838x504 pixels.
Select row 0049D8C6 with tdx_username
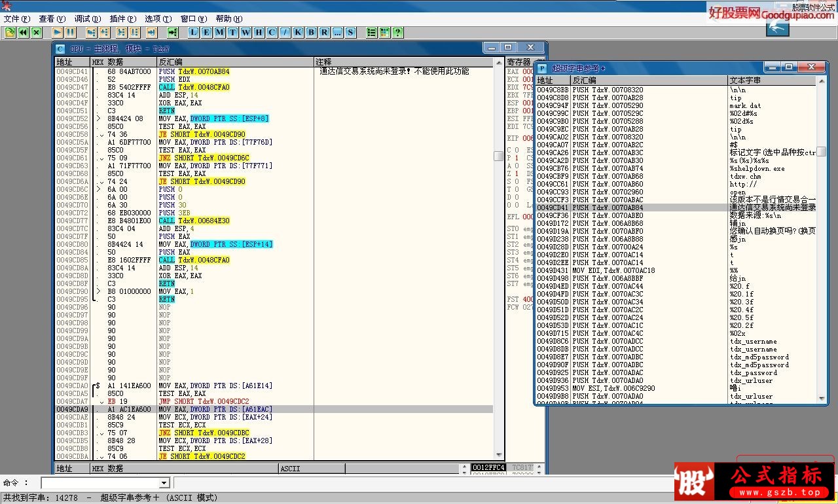coord(676,341)
